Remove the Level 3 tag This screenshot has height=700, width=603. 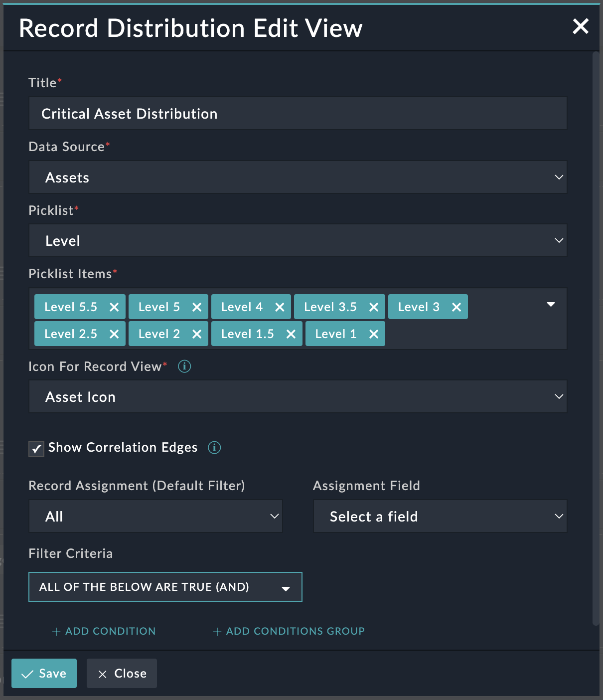click(x=456, y=307)
